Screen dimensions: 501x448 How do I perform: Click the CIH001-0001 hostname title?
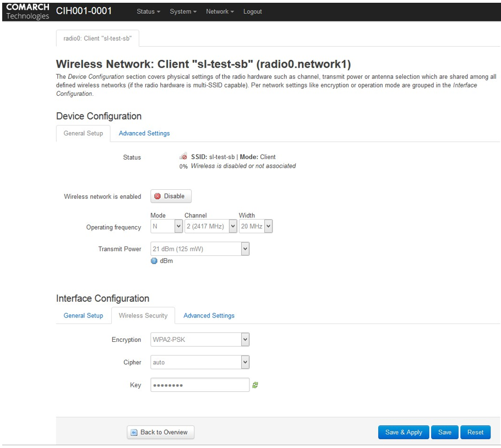coord(84,11)
